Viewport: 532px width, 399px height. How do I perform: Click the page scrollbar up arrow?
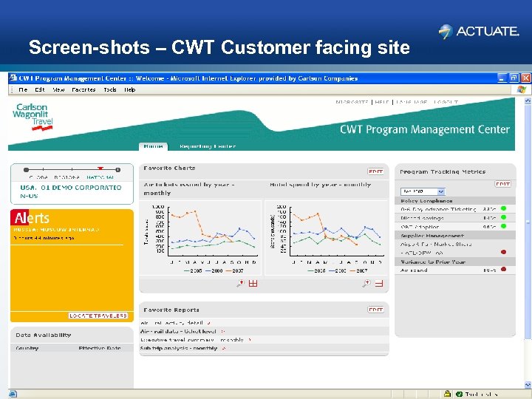click(528, 100)
